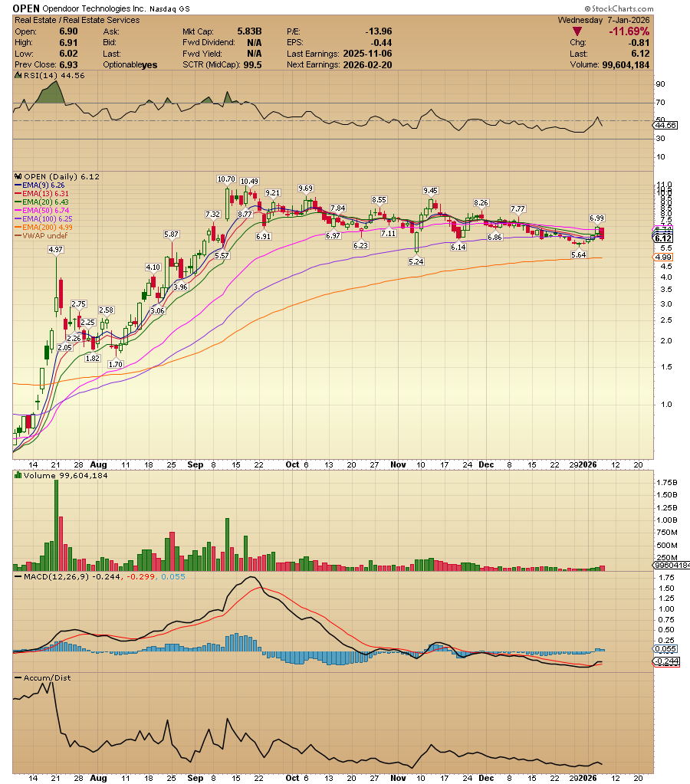Viewport: 690px width, 784px height.
Task: Click the Last Earnings date 2025-11-06
Action: coord(367,54)
